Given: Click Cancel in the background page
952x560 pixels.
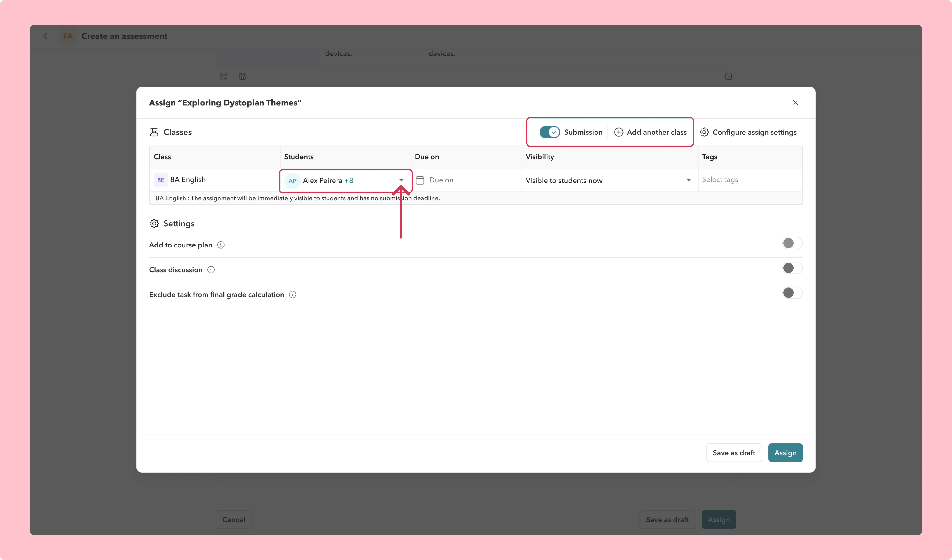Looking at the screenshot, I should tap(234, 520).
